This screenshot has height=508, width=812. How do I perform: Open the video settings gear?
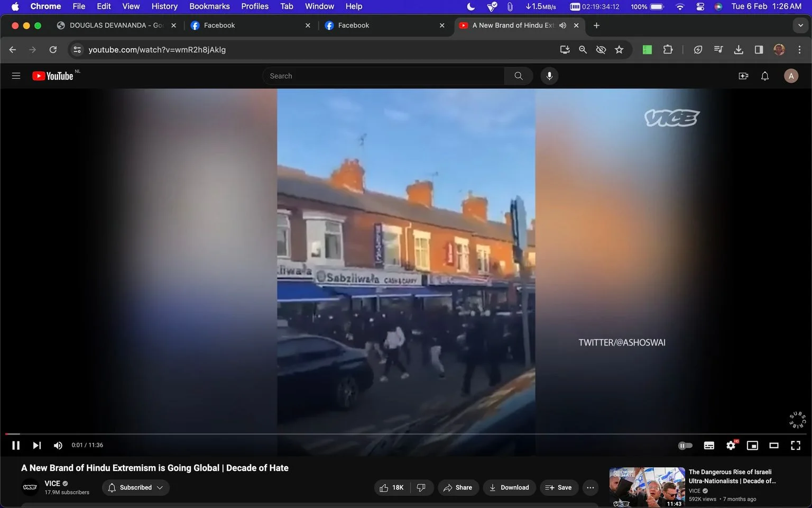click(731, 446)
